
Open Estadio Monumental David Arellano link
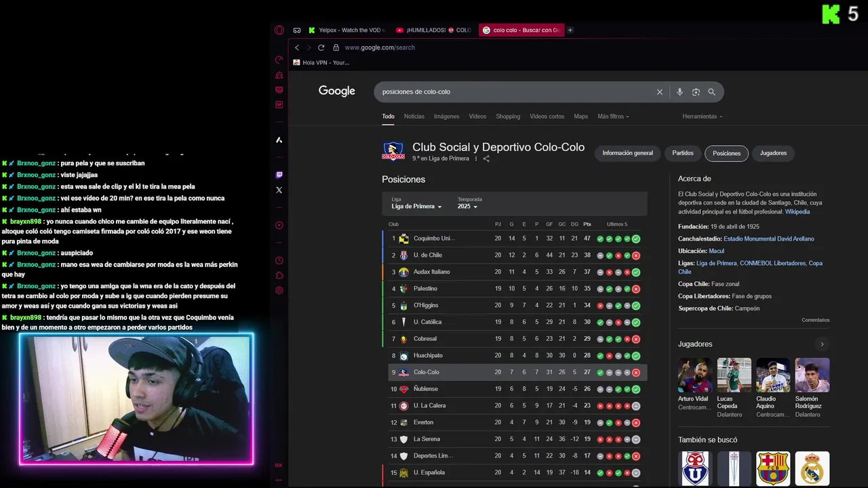(768, 239)
